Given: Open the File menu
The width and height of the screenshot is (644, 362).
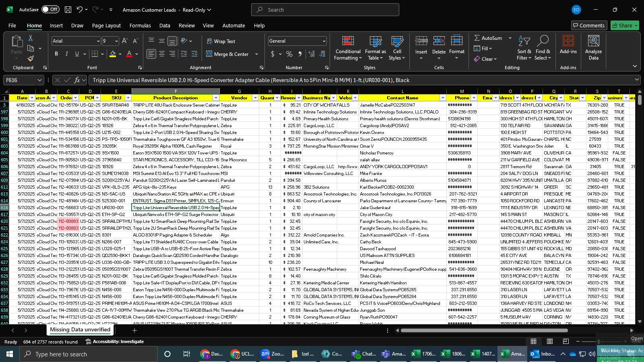Looking at the screenshot, I should [12, 25].
